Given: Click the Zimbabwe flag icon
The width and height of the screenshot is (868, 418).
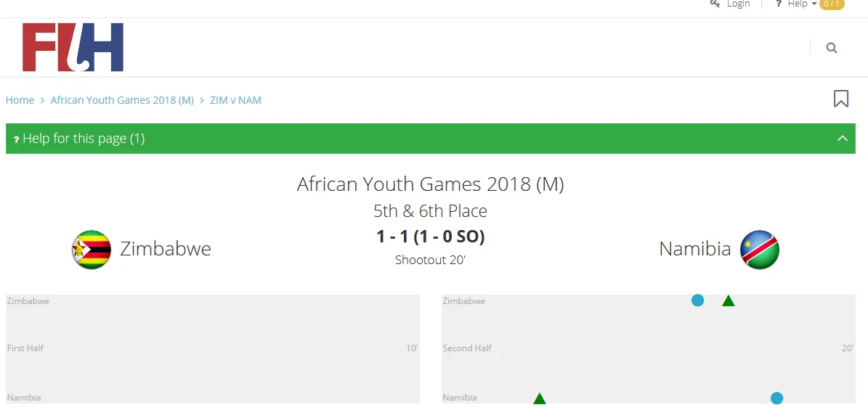Looking at the screenshot, I should pos(92,250).
